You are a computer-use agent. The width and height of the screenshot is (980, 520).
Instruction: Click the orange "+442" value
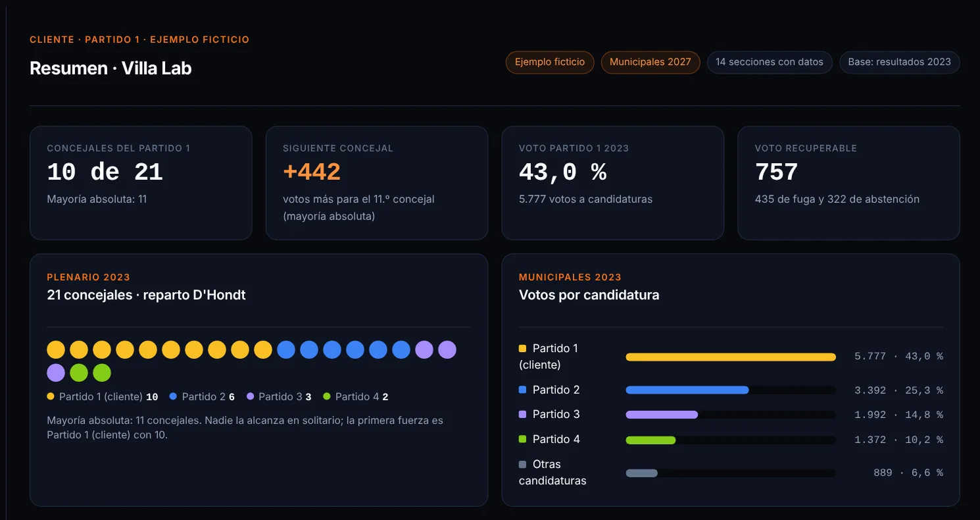(312, 172)
